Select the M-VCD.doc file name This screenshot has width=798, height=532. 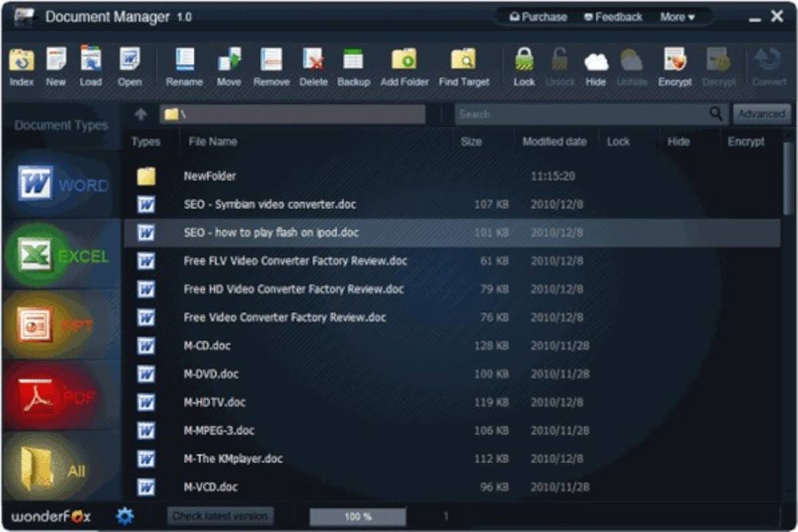pos(211,487)
